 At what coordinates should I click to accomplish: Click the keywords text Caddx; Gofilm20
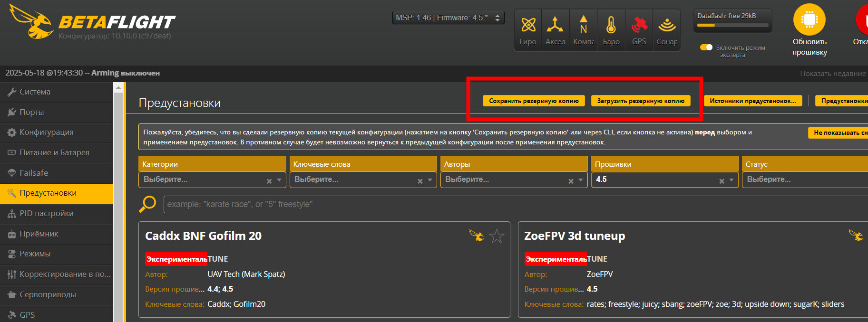click(236, 304)
